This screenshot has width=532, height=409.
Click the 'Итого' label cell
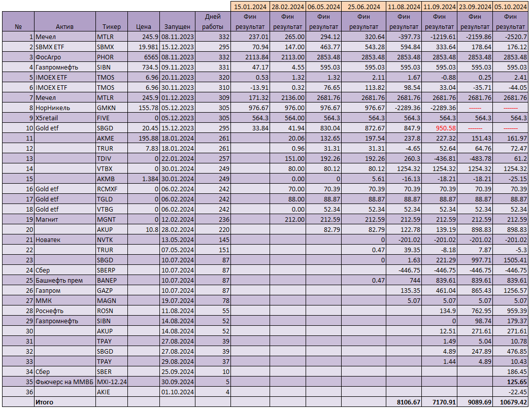coord(65,402)
